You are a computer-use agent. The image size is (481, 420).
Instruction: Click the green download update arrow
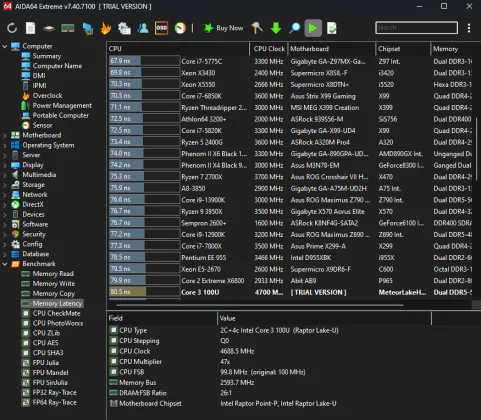point(276,28)
